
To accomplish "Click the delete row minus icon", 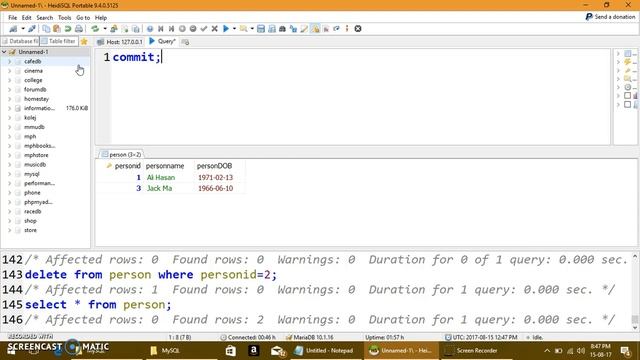I will coord(193,29).
